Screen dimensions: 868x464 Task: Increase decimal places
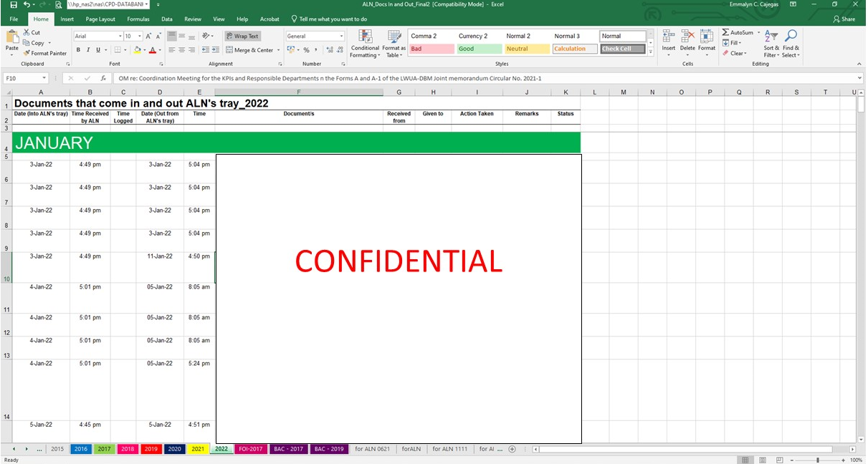click(329, 50)
